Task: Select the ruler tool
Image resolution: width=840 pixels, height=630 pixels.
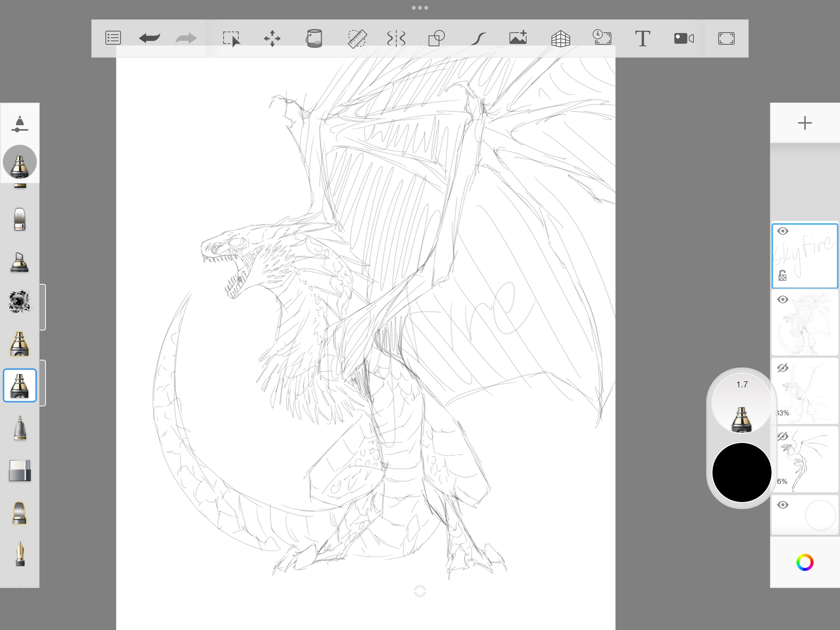Action: 357,38
